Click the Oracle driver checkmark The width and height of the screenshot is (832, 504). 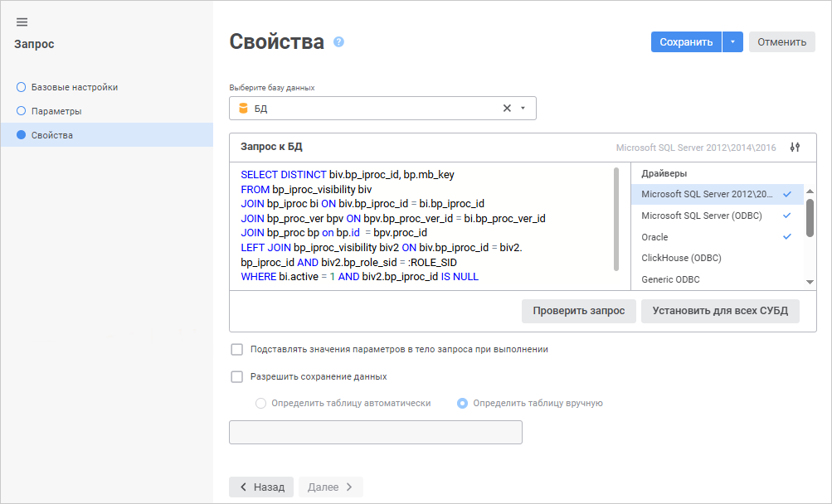[787, 237]
